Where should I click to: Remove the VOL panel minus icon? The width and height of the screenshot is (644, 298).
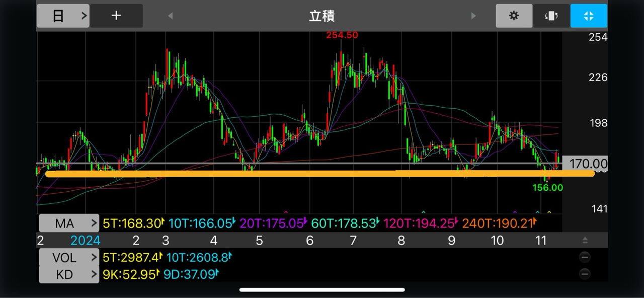[585, 258]
